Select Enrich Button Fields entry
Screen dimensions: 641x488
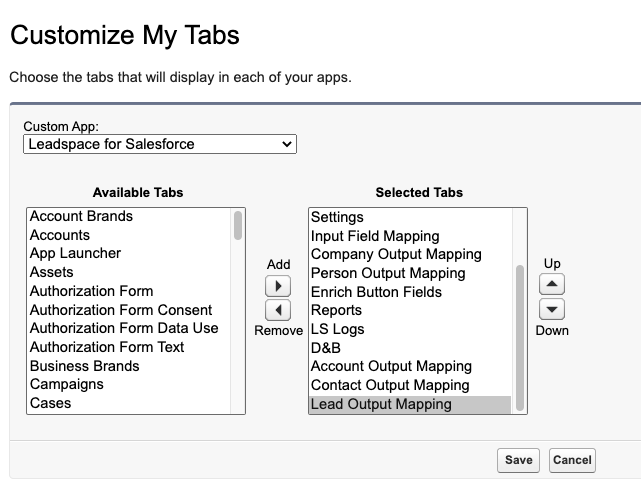pos(410,292)
